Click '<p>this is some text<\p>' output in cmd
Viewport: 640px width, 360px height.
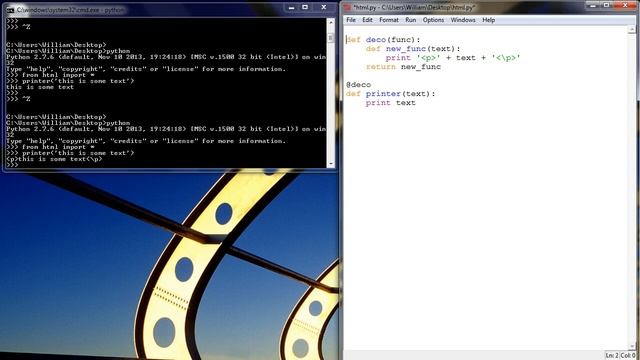pos(54,159)
